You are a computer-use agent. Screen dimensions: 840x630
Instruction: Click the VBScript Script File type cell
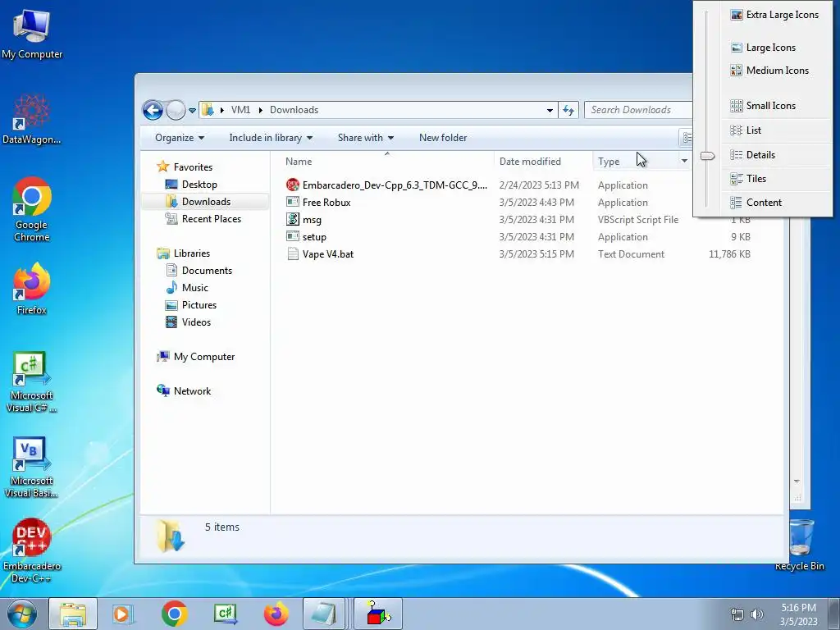coord(638,220)
